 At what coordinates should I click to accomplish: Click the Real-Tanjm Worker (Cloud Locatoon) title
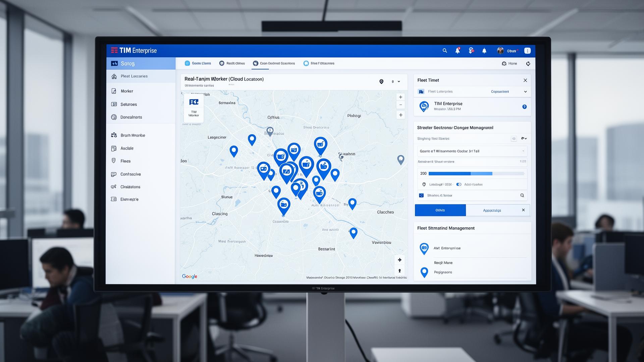tap(224, 79)
